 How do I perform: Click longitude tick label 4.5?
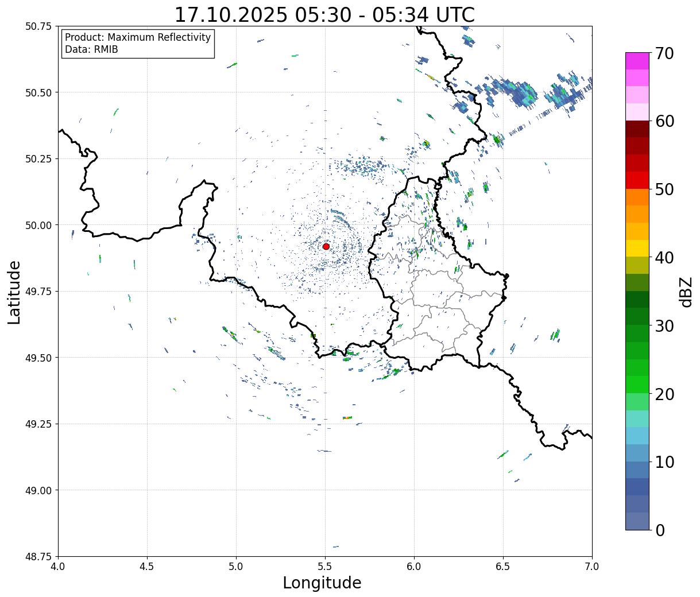pos(147,567)
